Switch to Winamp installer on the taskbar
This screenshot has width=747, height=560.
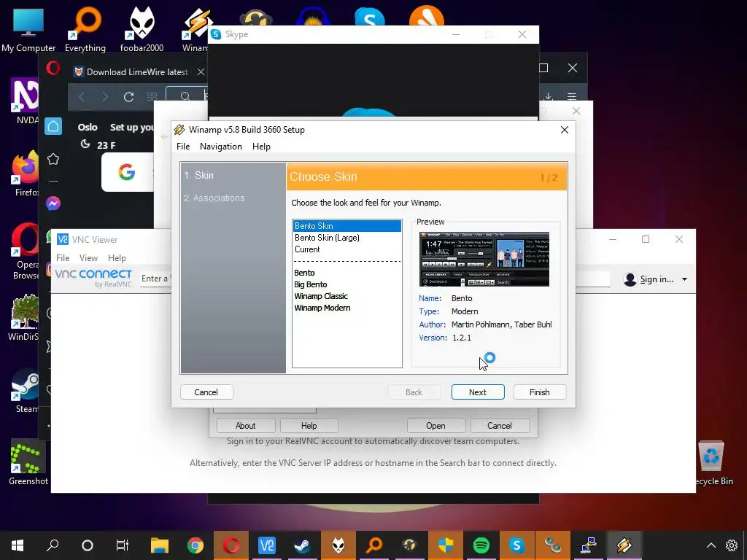(x=624, y=545)
